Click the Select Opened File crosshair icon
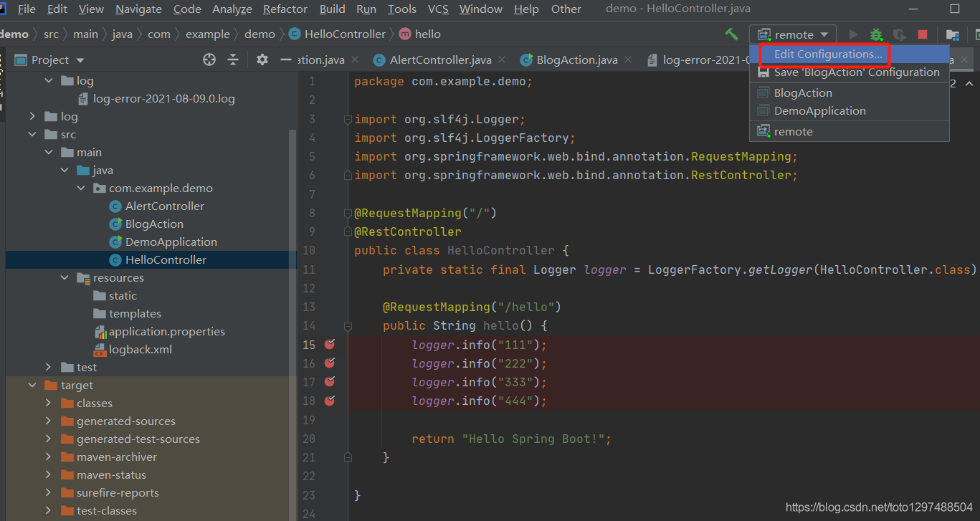980x521 pixels. point(209,59)
